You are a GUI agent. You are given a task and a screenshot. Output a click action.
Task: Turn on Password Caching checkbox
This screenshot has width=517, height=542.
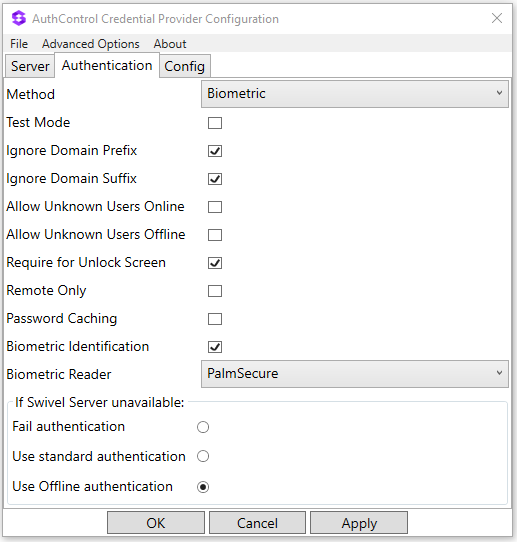(215, 319)
